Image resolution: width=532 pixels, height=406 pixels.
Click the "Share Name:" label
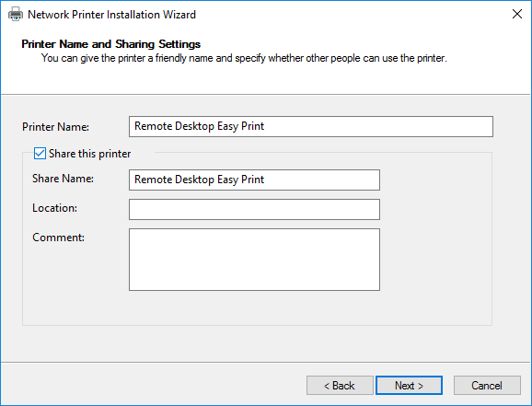[x=63, y=179]
